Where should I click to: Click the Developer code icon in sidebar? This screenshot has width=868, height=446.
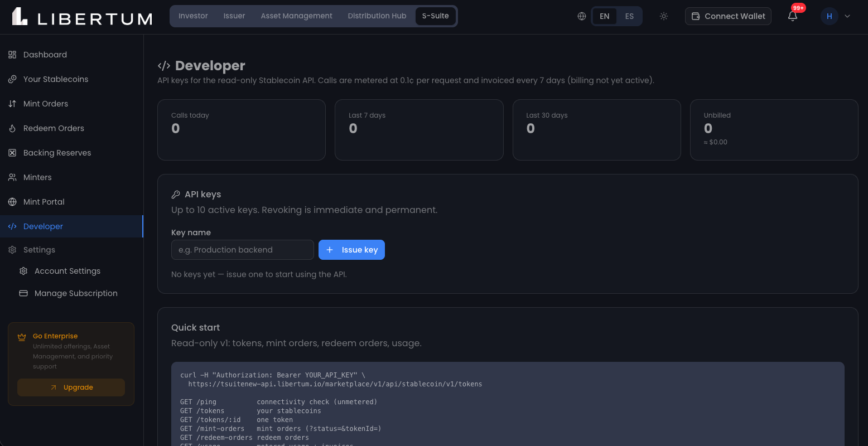[x=12, y=226]
